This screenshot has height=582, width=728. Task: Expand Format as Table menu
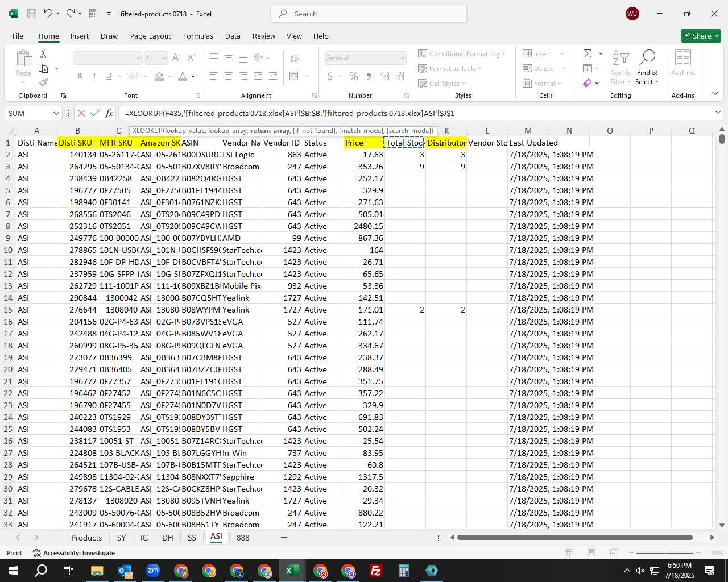click(x=450, y=68)
